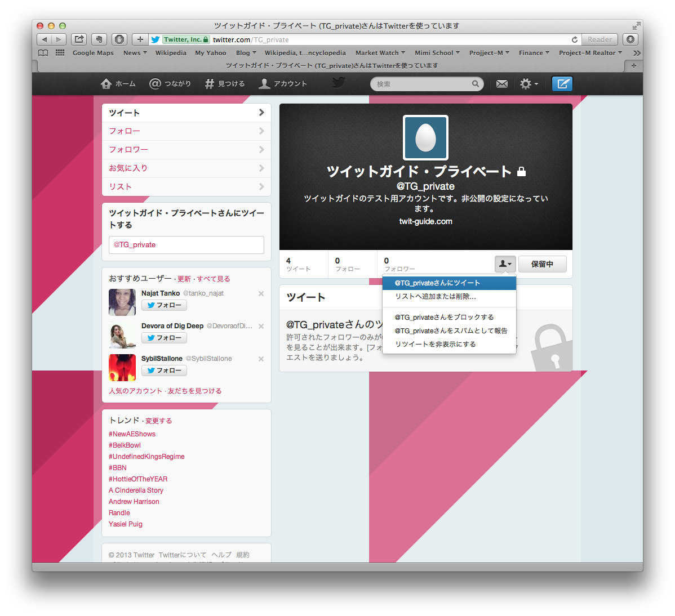Click the 4 ツイート count stat
Viewport: 675px width, 616px height.
(x=298, y=265)
